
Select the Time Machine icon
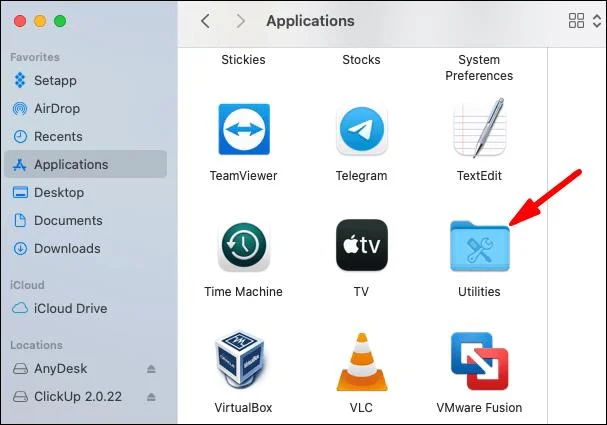tap(243, 246)
